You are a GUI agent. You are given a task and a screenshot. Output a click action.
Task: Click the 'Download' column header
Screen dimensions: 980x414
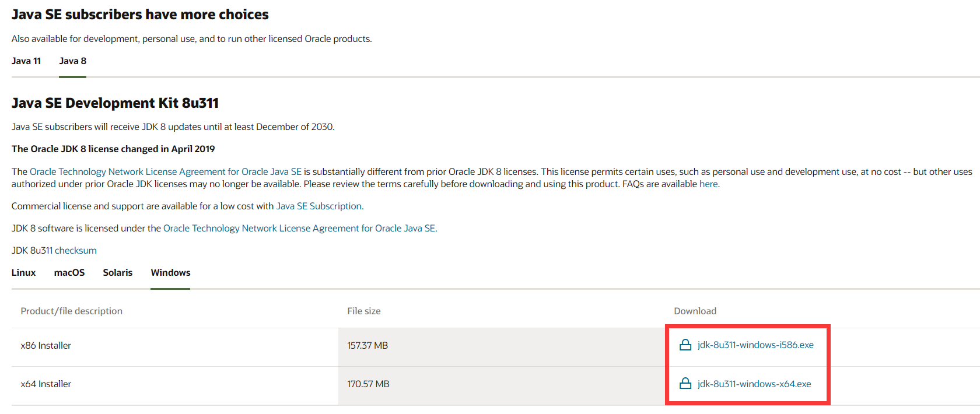(695, 311)
